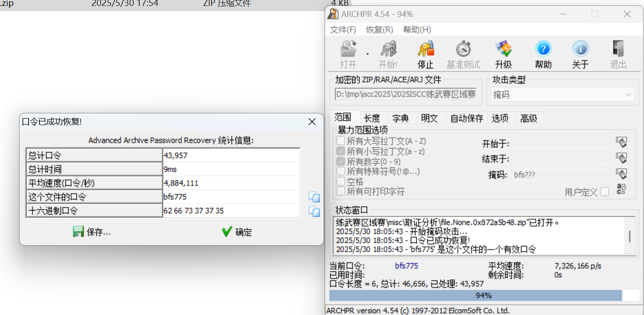Image resolution: width=644 pixels, height=315 pixels.
Task: Copy file password icon next to bfs775
Action: pos(314,197)
